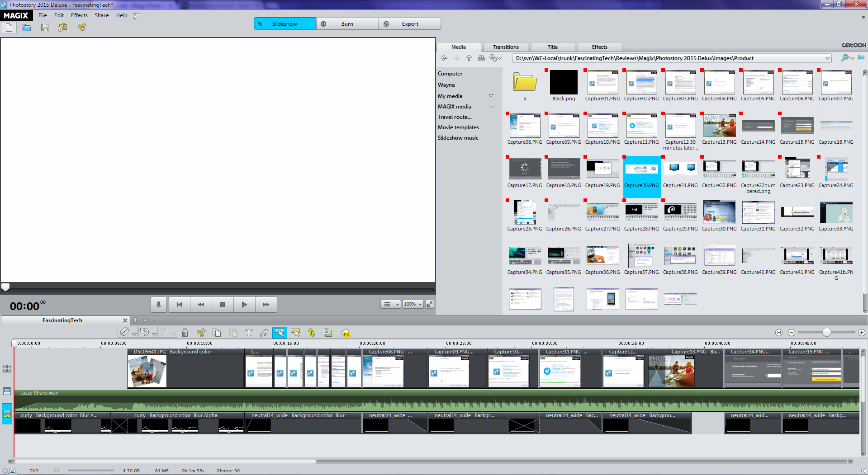Zoom out the timeline with minus button
Image resolution: width=868 pixels, height=475 pixels.
[792, 333]
